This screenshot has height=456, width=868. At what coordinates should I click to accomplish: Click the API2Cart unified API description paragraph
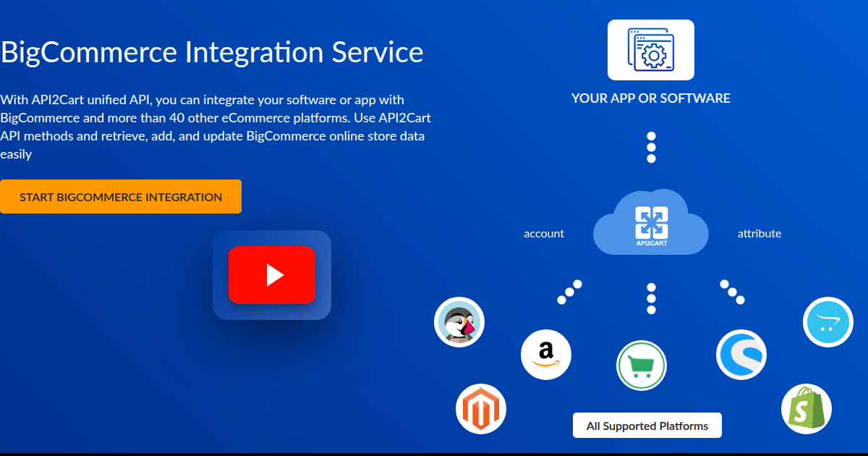tap(216, 127)
